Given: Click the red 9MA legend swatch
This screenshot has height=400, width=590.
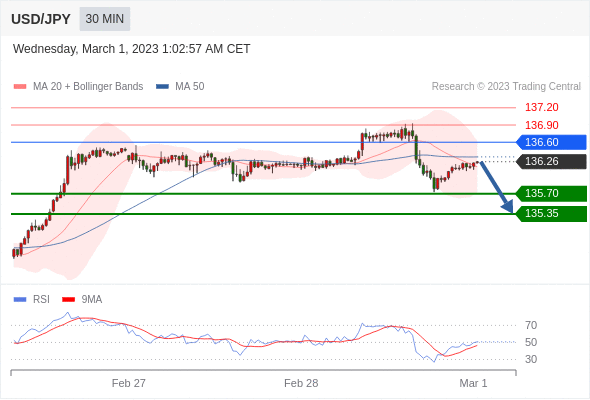Looking at the screenshot, I should tap(68, 300).
